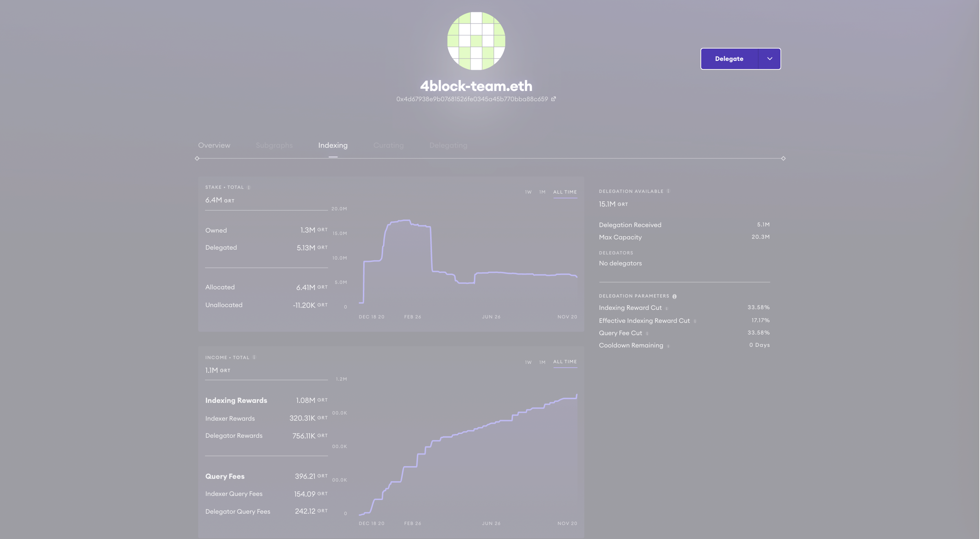Click info icon next to Query Fee Cut

647,333
